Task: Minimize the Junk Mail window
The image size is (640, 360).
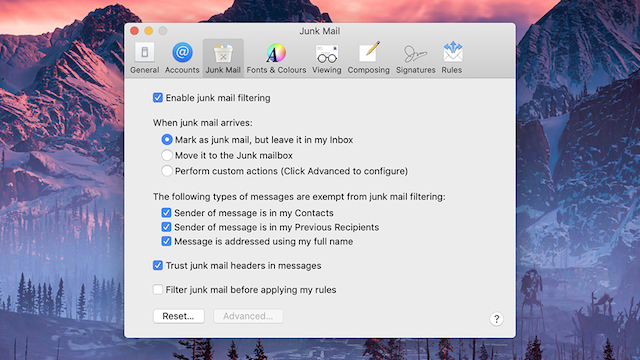Action: (149, 31)
